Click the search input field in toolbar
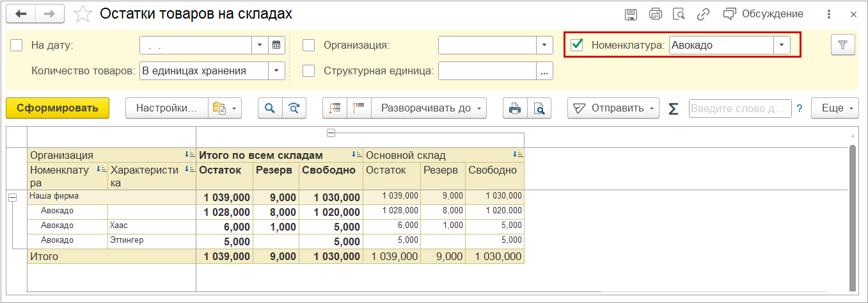 tap(739, 108)
